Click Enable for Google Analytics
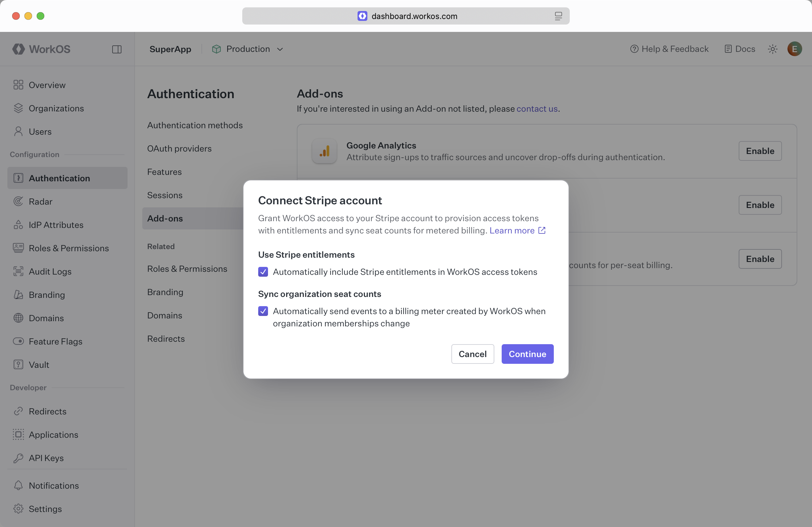 pos(760,151)
